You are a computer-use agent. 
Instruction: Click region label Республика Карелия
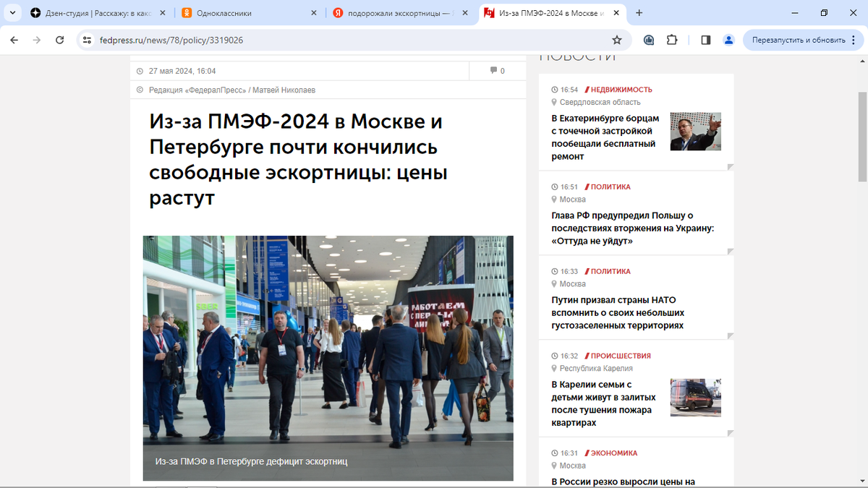pyautogui.click(x=596, y=368)
